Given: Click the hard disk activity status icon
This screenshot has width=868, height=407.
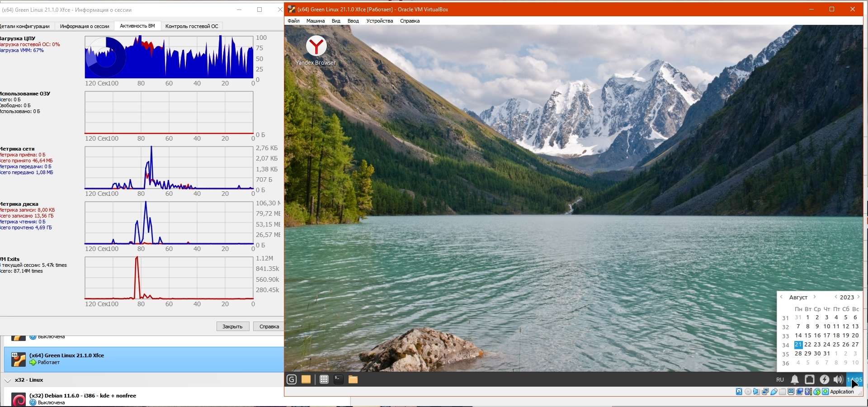Looking at the screenshot, I should point(739,392).
